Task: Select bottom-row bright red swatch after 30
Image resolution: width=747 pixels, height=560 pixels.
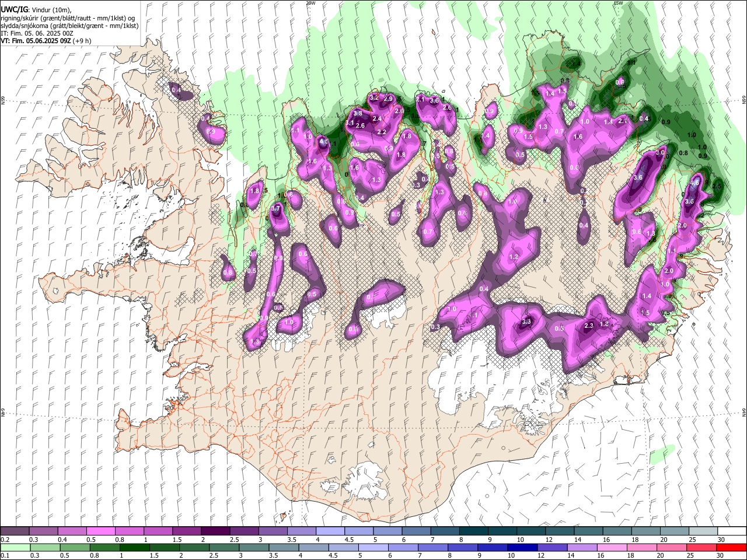Action: click(x=731, y=547)
